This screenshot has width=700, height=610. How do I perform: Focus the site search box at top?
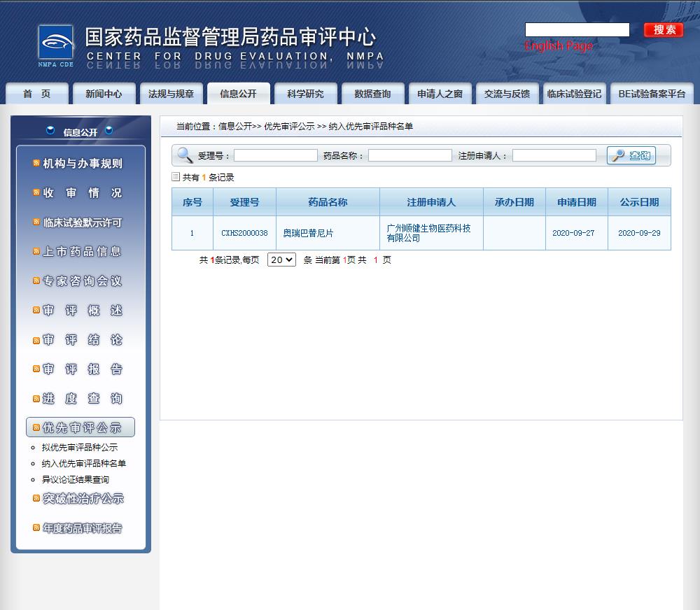pyautogui.click(x=577, y=30)
